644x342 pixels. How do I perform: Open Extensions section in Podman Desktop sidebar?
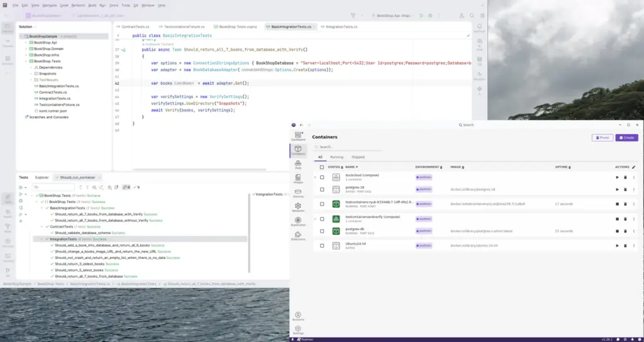[x=298, y=236]
